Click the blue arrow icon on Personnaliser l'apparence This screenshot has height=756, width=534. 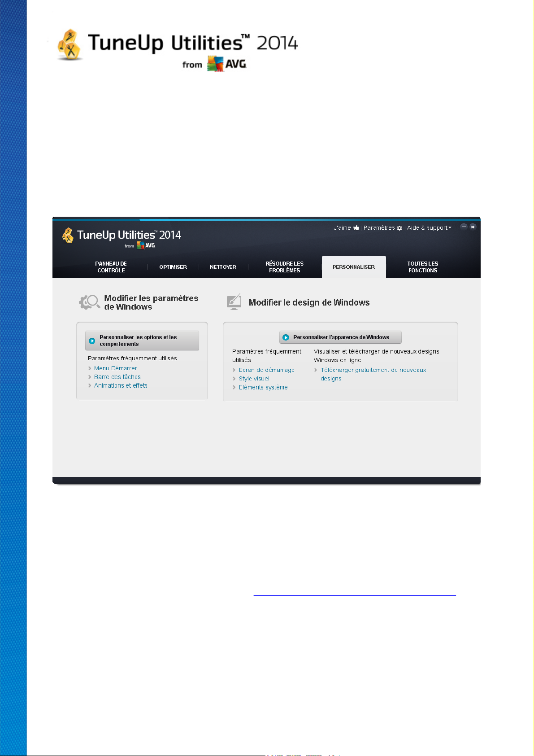coord(286,337)
